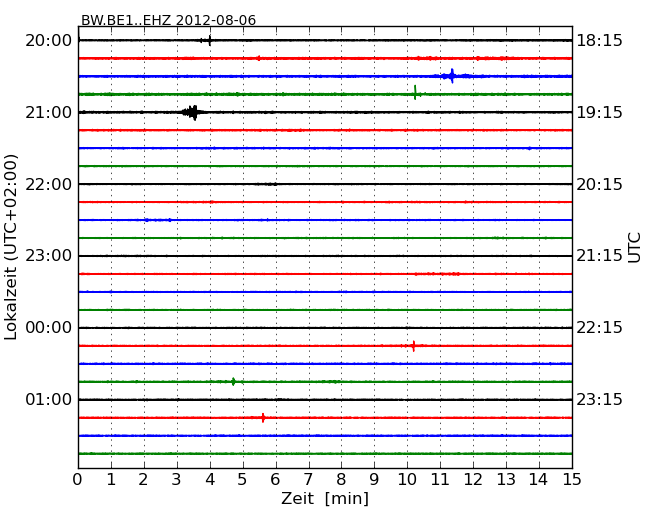Click x-axis tick label 3
This screenshot has width=650, height=520.
coord(177,479)
